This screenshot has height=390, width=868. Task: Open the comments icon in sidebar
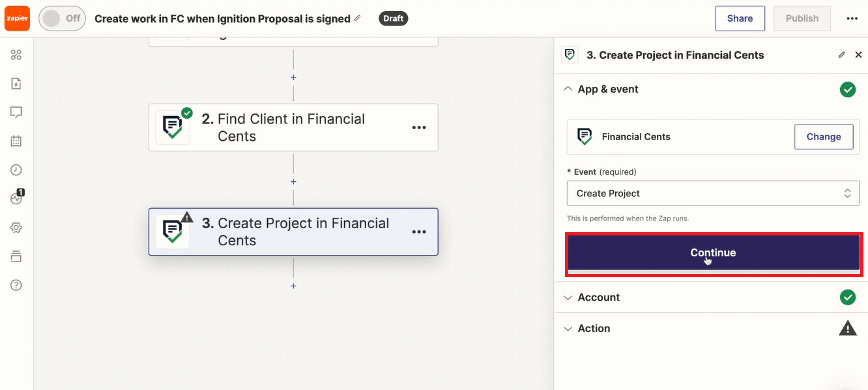point(16,112)
